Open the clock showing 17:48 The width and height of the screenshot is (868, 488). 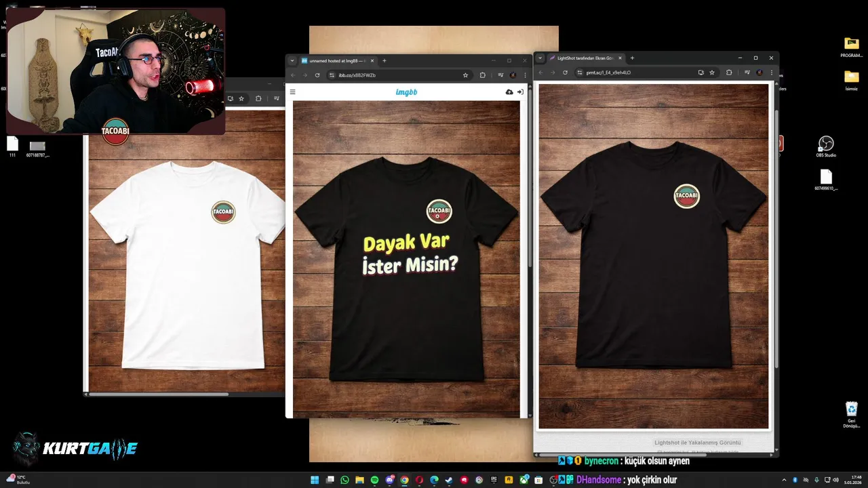[852, 480]
